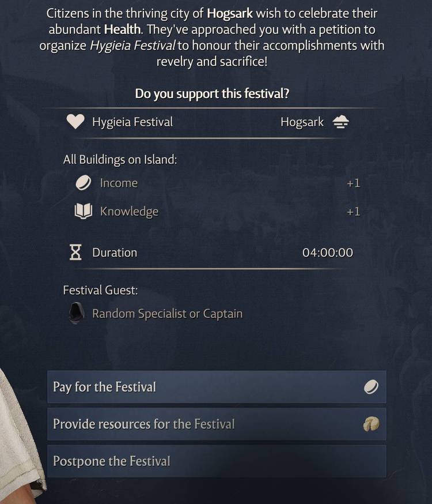Select the Hogsark island icon
This screenshot has width=432, height=504.
[340, 122]
